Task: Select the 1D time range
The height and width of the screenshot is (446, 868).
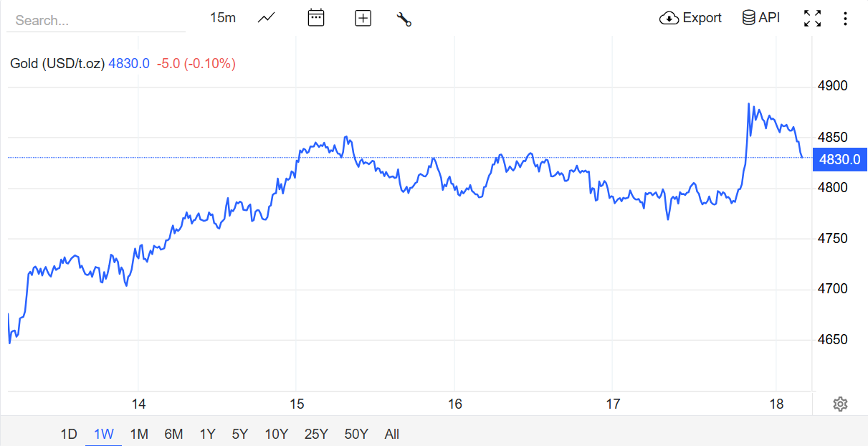Action: (69, 434)
